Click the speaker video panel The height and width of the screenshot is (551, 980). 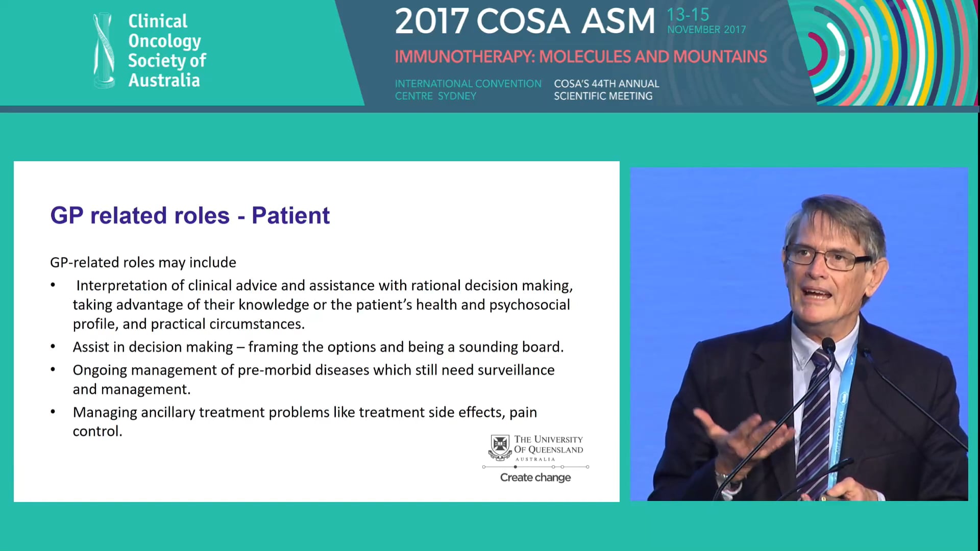click(799, 334)
